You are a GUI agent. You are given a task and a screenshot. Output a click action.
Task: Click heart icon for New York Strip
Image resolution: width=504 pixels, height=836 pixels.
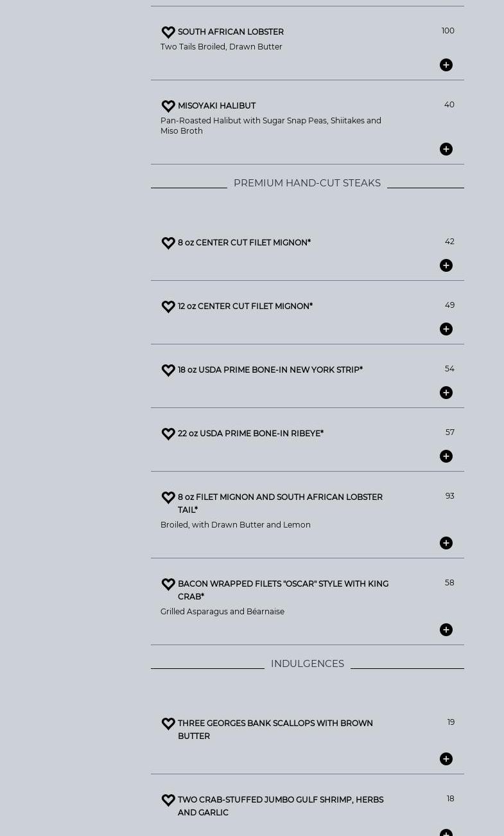[168, 370]
